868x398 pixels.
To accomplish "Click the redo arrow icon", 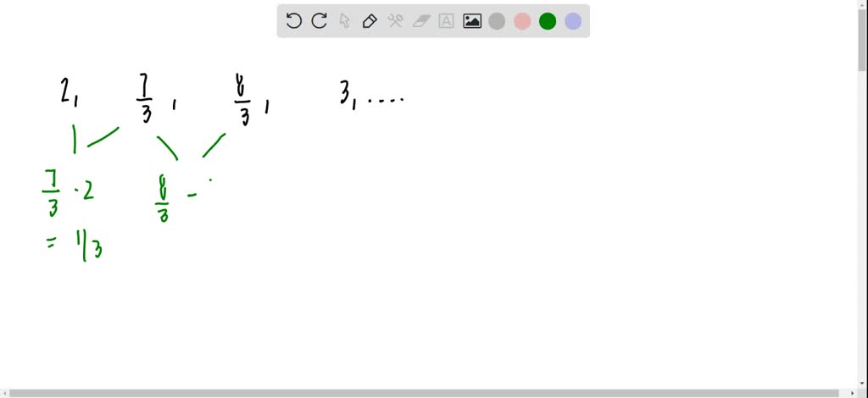I will (x=320, y=21).
